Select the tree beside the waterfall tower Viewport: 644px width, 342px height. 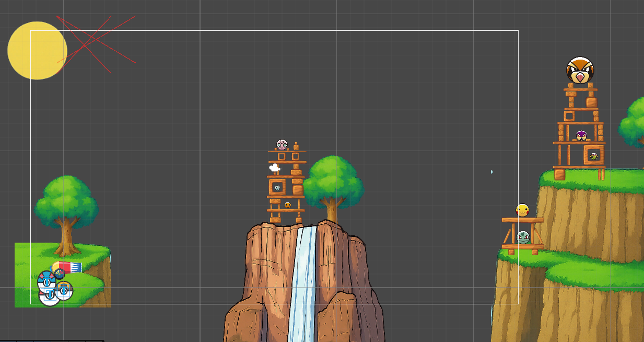point(333,189)
